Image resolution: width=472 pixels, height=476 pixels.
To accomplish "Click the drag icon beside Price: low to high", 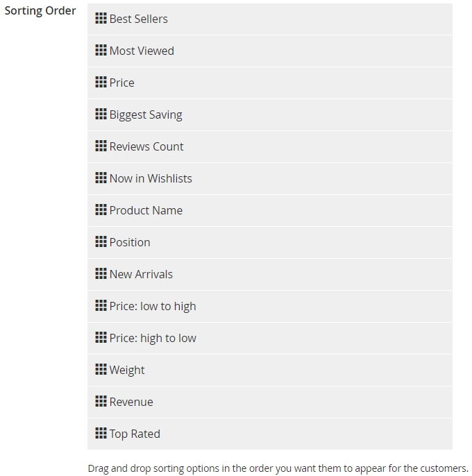I will coord(101,305).
